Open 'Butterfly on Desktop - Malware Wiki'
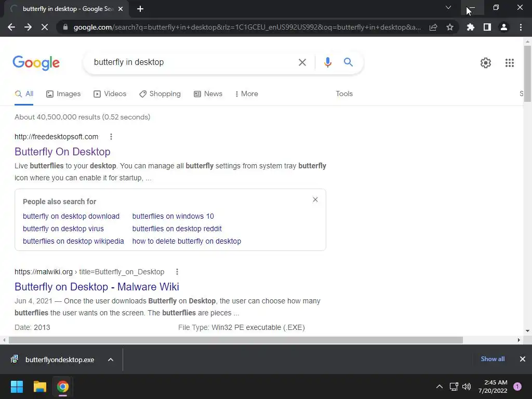The width and height of the screenshot is (532, 399). tap(97, 287)
